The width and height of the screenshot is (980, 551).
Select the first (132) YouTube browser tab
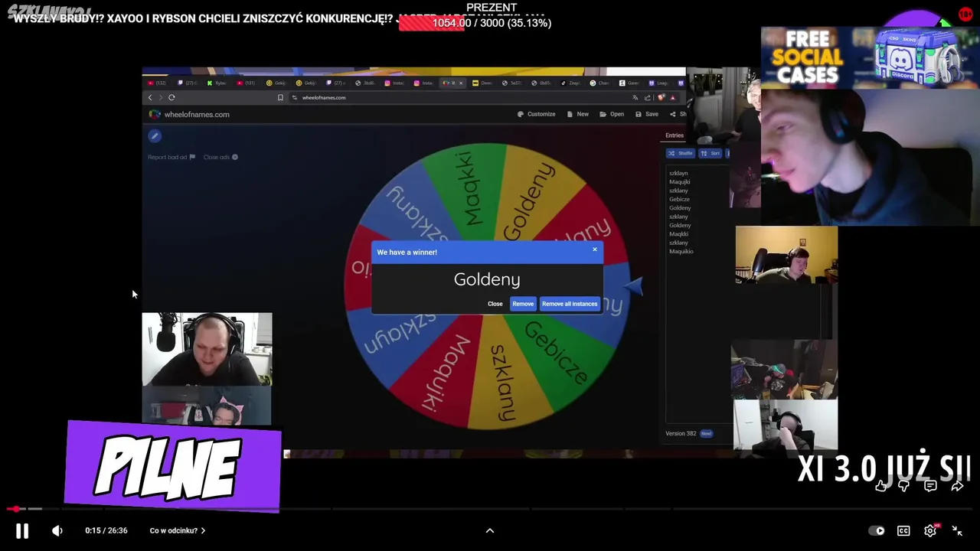(158, 83)
